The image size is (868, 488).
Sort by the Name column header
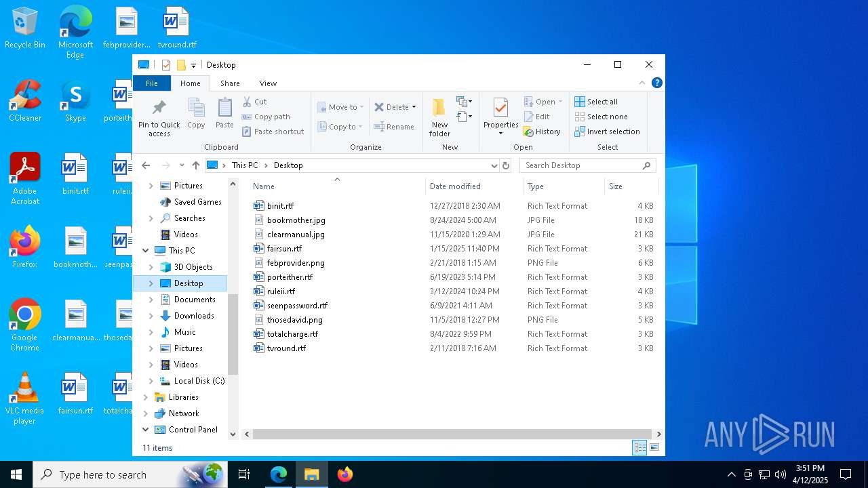(337, 186)
